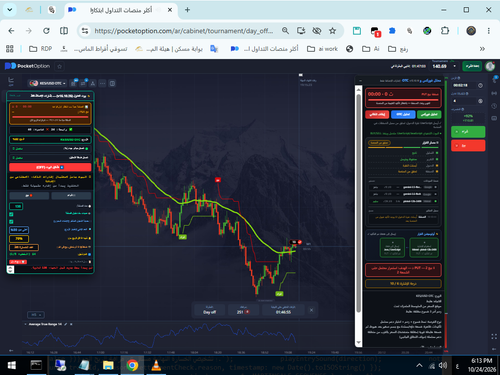Toggle the red OFF bot switch button
This screenshot has height=375, width=500.
tap(50, 167)
